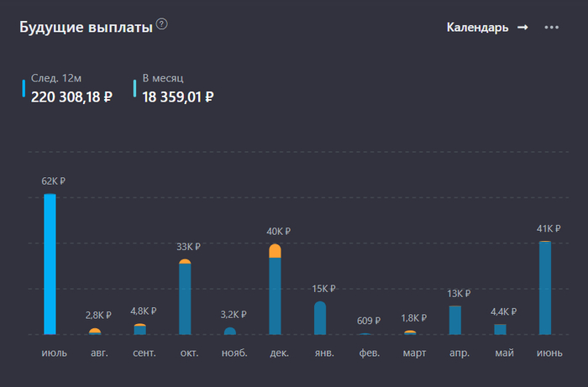Click the нояб. payout bar
Viewport: 588px width, 387px height.
pos(230,331)
